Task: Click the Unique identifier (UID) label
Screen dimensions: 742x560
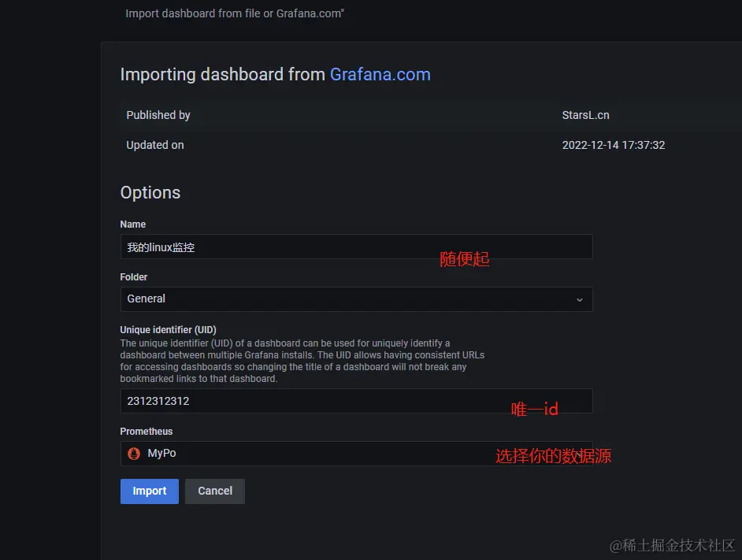Action: (x=168, y=329)
